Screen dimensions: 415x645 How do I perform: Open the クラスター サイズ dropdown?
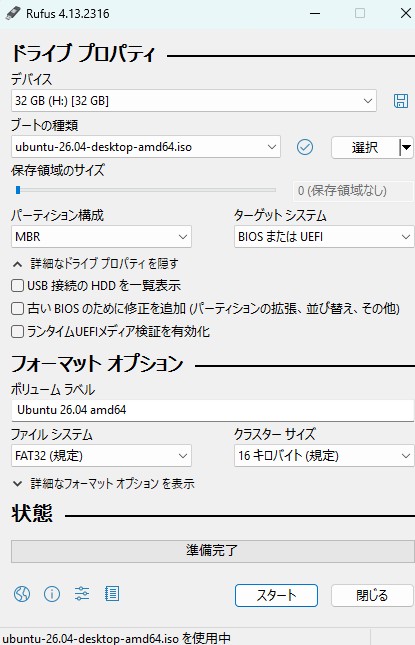(x=324, y=455)
